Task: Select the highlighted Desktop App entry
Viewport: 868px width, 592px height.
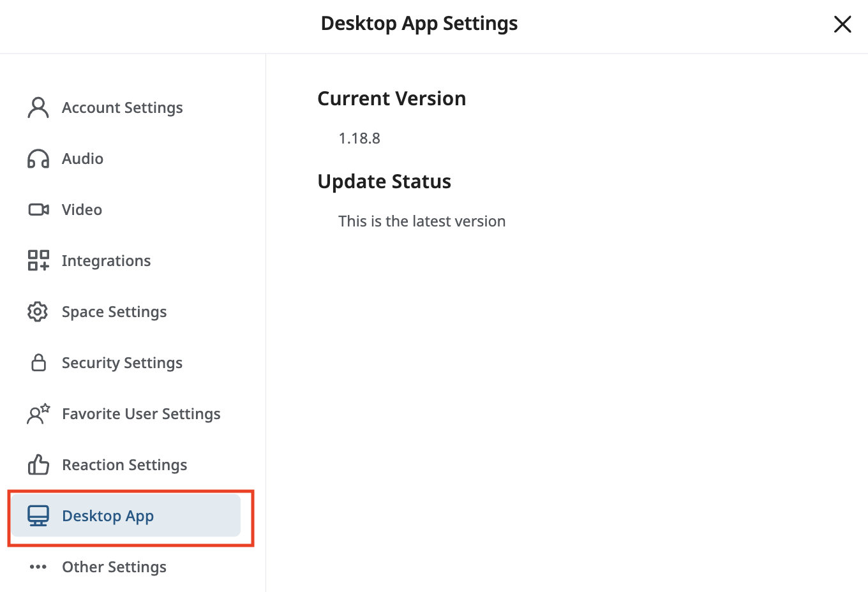Action: (x=107, y=515)
